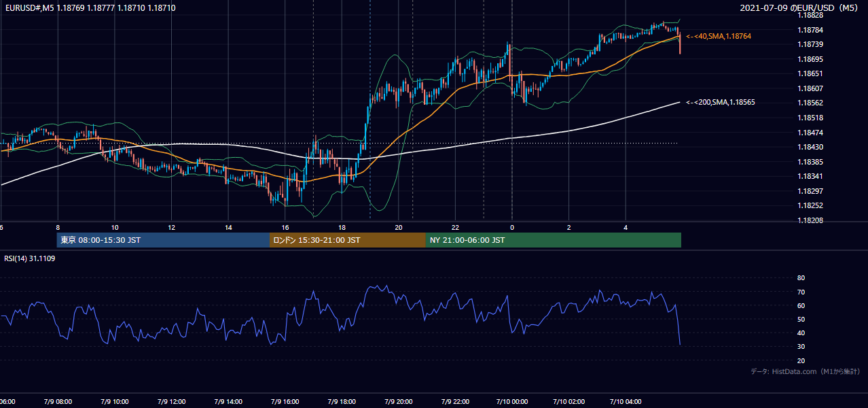
Task: Click price axis value 1.18385
Action: (810, 162)
